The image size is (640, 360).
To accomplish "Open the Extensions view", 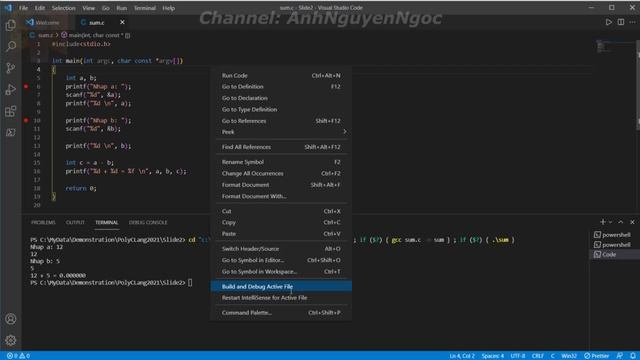I will pyautogui.click(x=11, y=111).
